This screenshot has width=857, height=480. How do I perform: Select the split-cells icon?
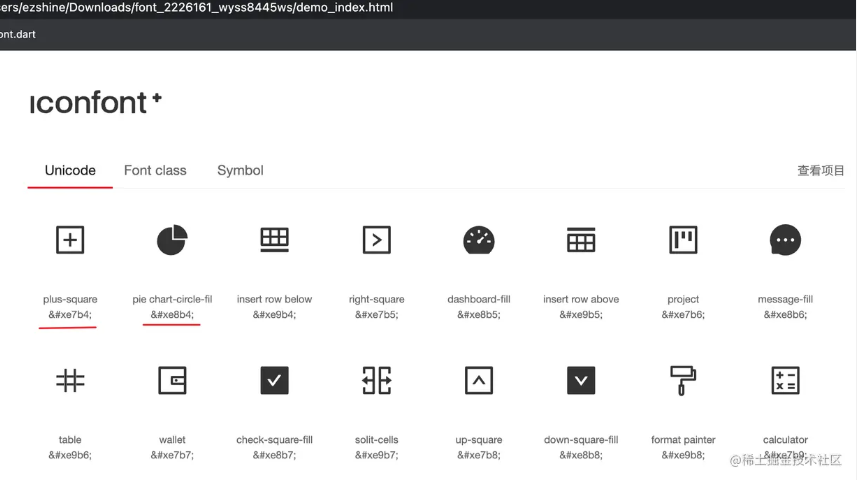point(376,380)
